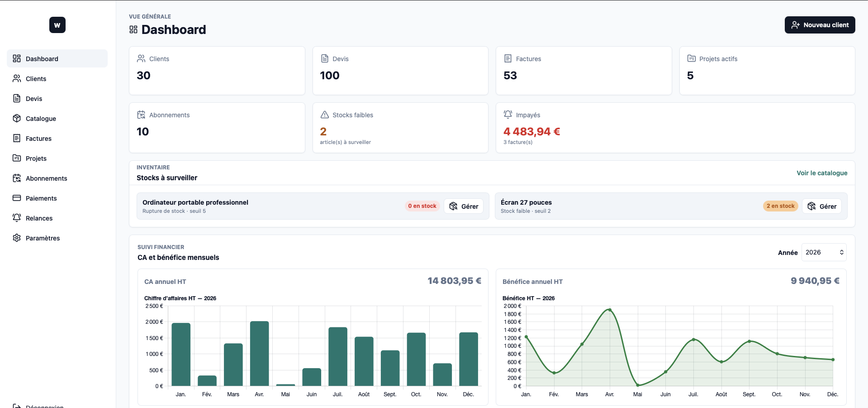Screen dimensions: 868x408
Task: Click the 3 facture(s) text
Action: pyautogui.click(x=518, y=142)
